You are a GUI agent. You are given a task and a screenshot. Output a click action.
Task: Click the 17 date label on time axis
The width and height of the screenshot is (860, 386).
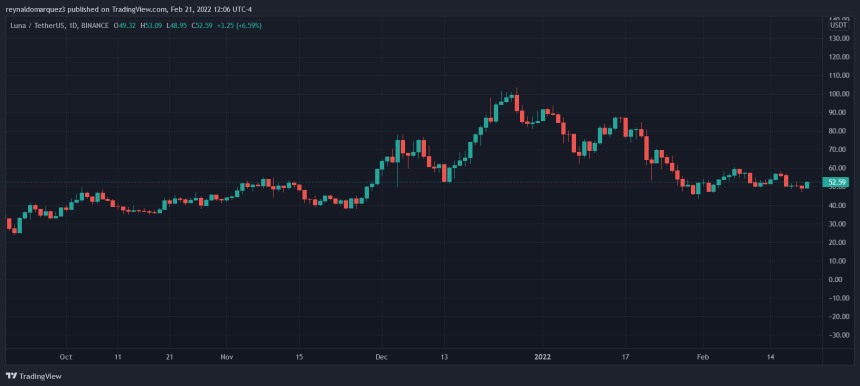tap(625, 357)
